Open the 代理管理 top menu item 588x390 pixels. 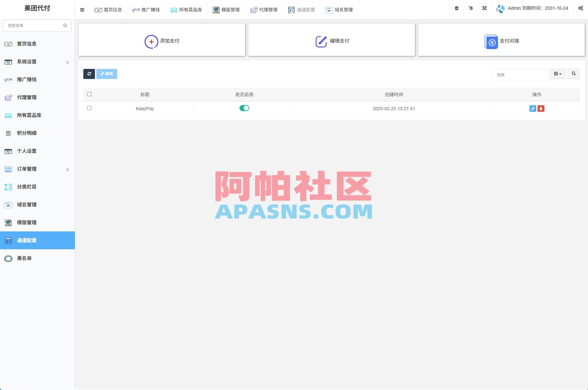coord(264,10)
